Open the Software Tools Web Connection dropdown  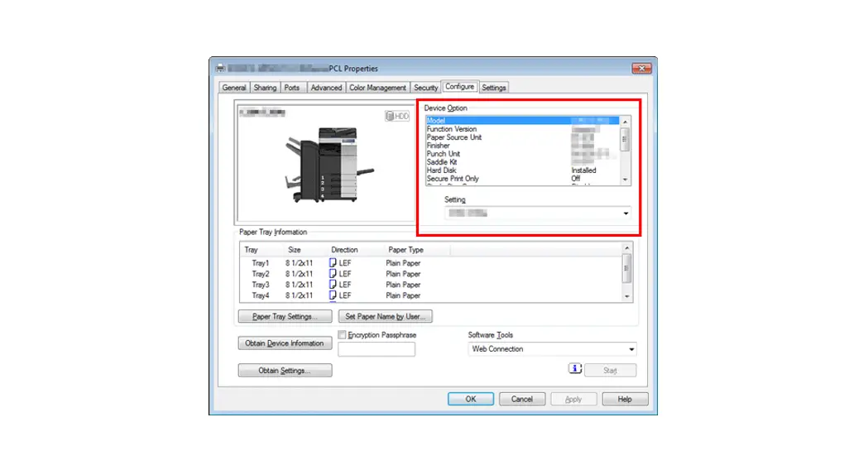pyautogui.click(x=553, y=348)
